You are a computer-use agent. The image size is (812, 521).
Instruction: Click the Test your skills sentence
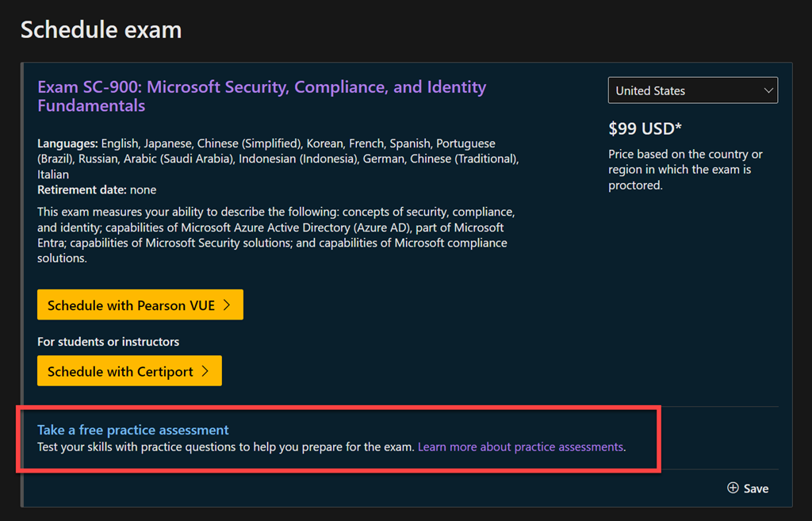(x=225, y=446)
